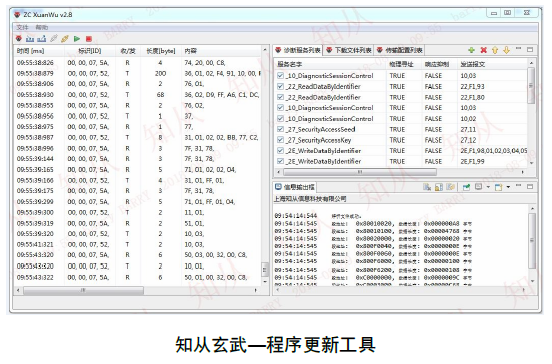Viewport: 552px width, 364px height.
Task: Switch to the 下载文件列表 tab
Action: [x=349, y=50]
